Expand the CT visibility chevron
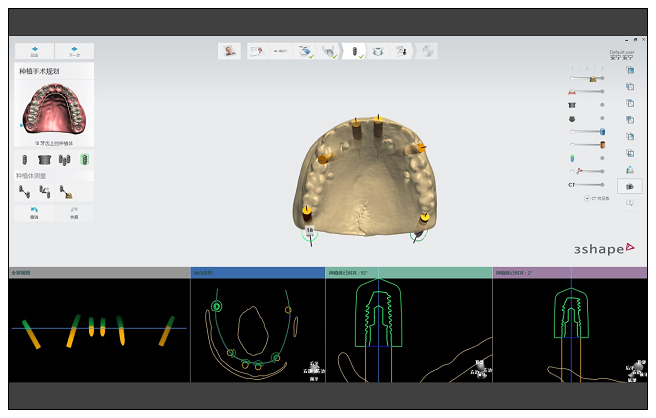The width and height of the screenshot is (656, 418). 589,198
